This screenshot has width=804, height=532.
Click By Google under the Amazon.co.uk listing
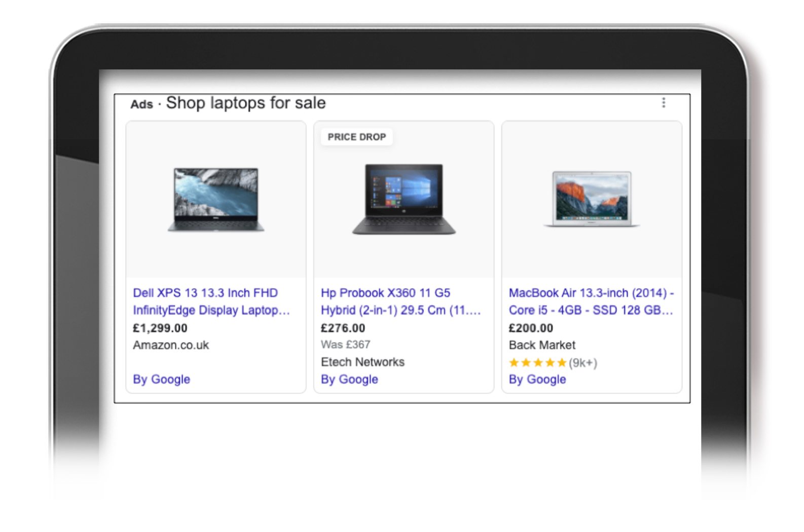(161, 379)
